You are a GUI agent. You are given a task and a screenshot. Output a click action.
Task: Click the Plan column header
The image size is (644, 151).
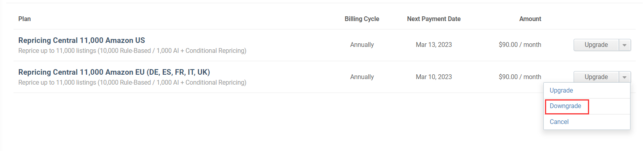point(24,19)
